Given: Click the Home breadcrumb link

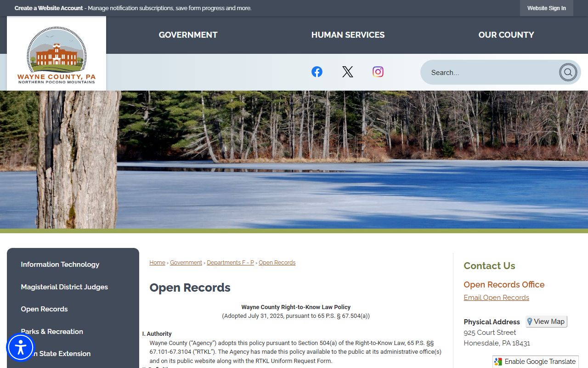Looking at the screenshot, I should pyautogui.click(x=157, y=263).
